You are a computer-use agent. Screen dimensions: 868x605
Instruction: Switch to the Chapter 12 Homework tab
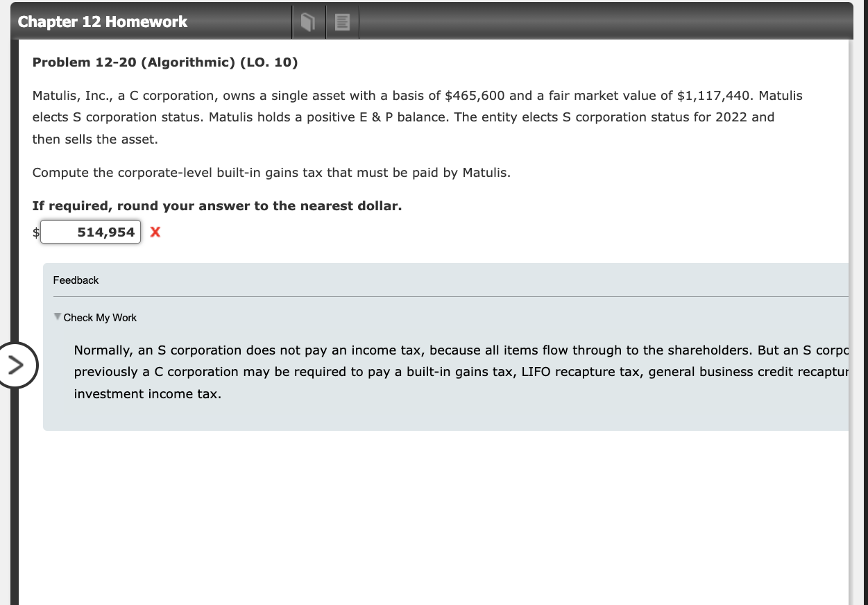[101, 22]
